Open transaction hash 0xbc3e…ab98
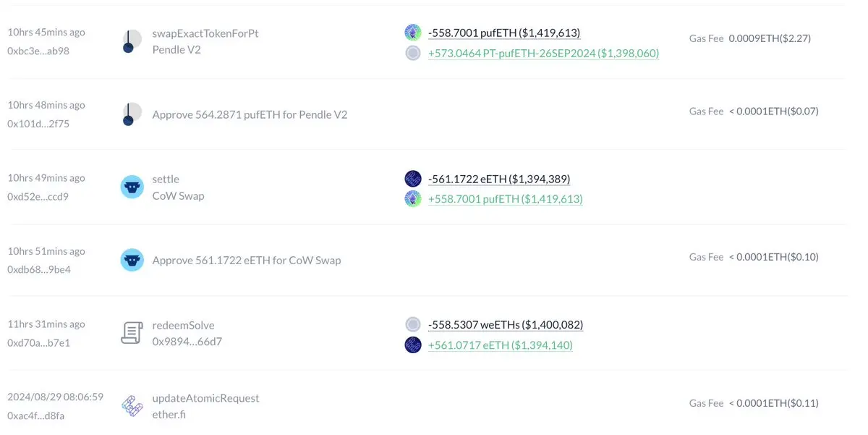Screen dimensions: 868x435 tap(38, 51)
